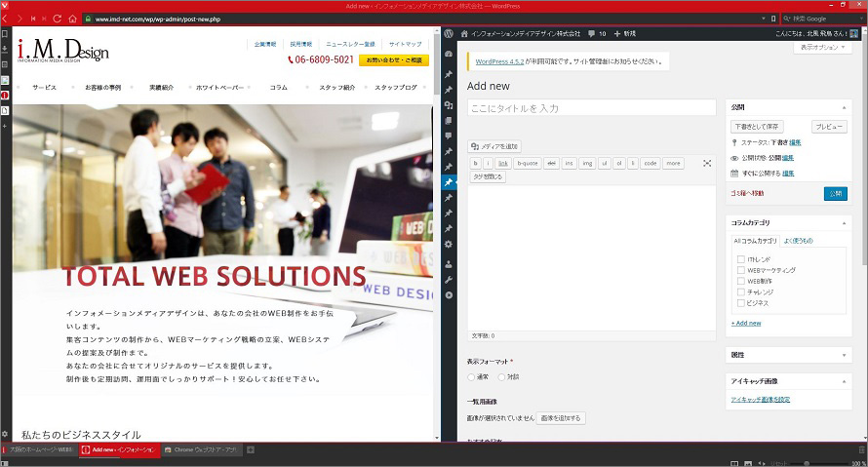Open the Users sidebar icon
Viewport: 868px width, 467px height.
click(x=449, y=264)
